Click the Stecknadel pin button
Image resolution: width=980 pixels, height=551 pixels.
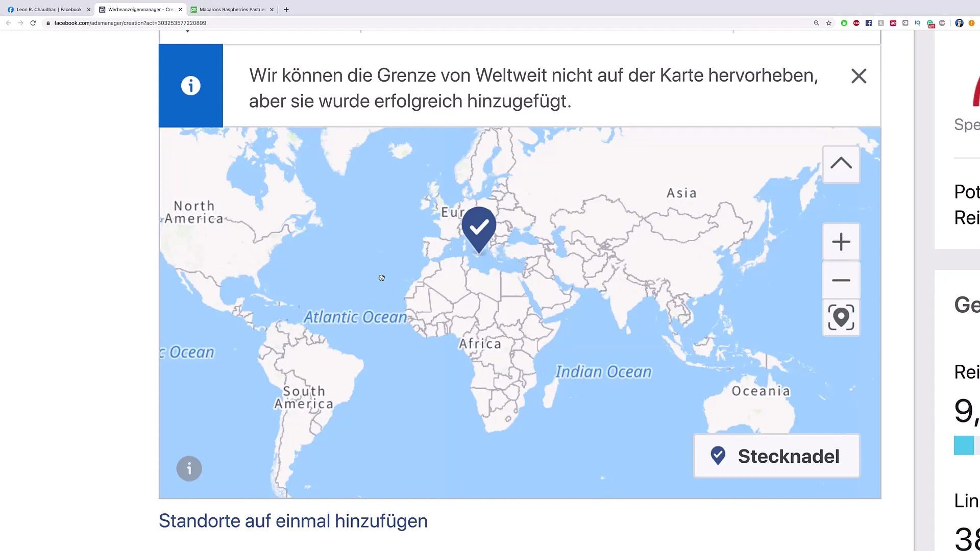coord(777,456)
